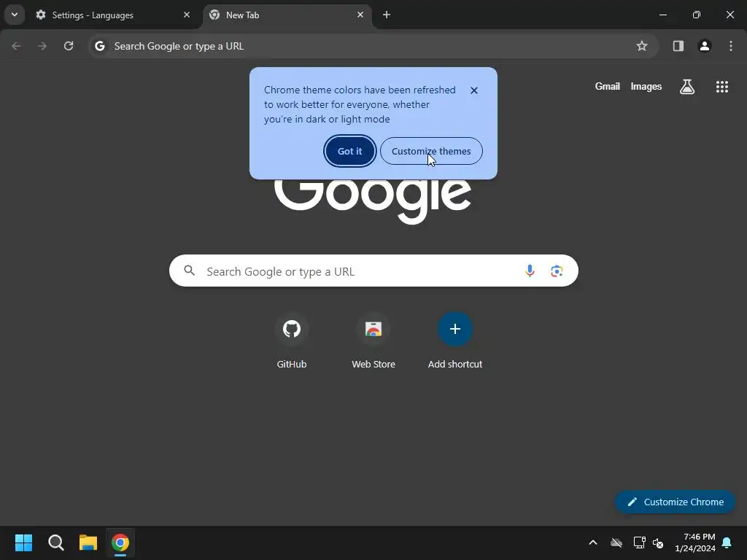Open Chrome three-dot menu

coord(731,46)
